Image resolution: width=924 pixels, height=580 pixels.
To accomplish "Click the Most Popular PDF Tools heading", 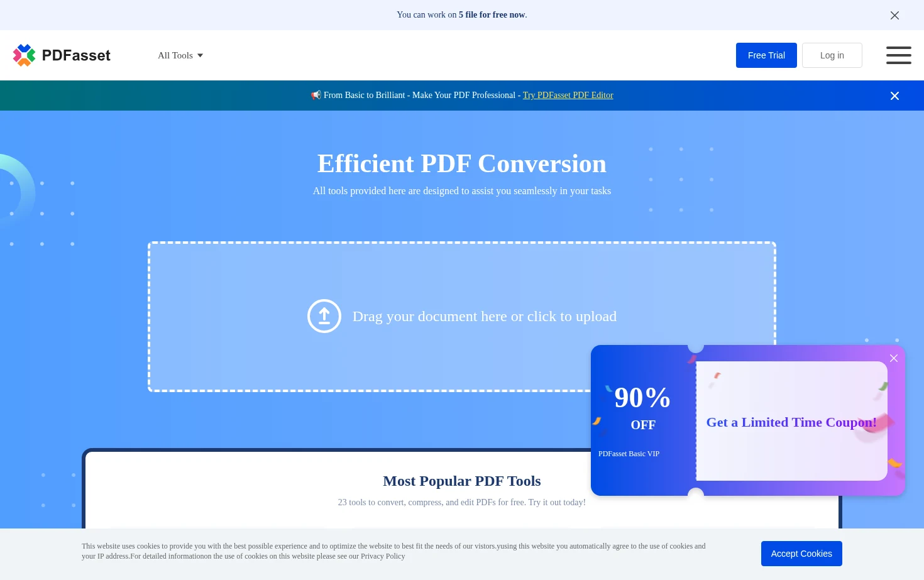I will [x=462, y=481].
